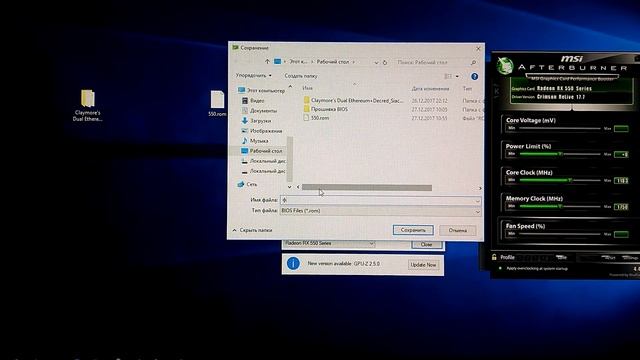Open Документы in the navigation pane
640x360 pixels.
click(259, 111)
